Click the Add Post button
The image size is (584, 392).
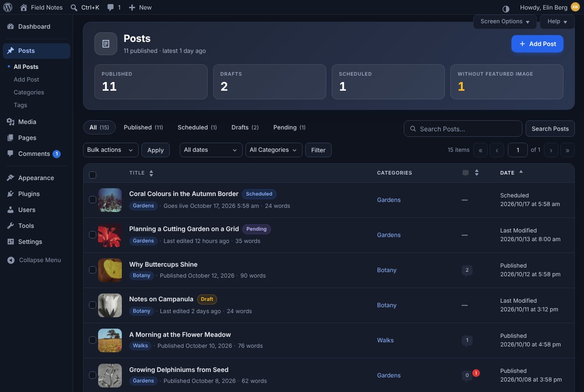tap(537, 44)
